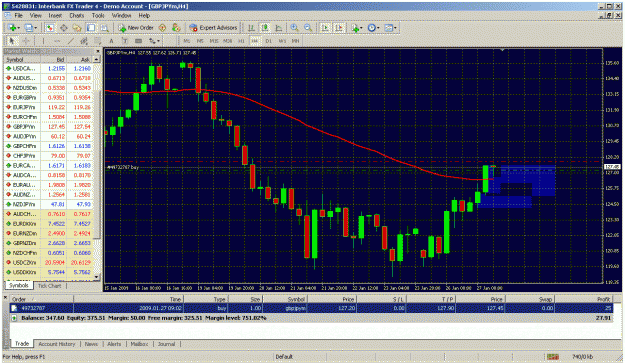Toggle the Terminal panel toolbar icon

[x=91, y=28]
